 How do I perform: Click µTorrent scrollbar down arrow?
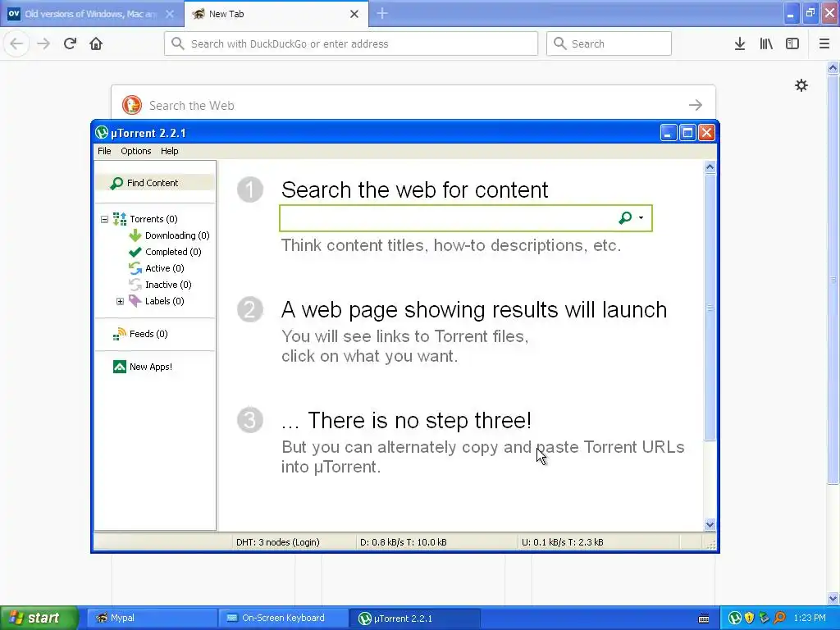pyautogui.click(x=710, y=524)
